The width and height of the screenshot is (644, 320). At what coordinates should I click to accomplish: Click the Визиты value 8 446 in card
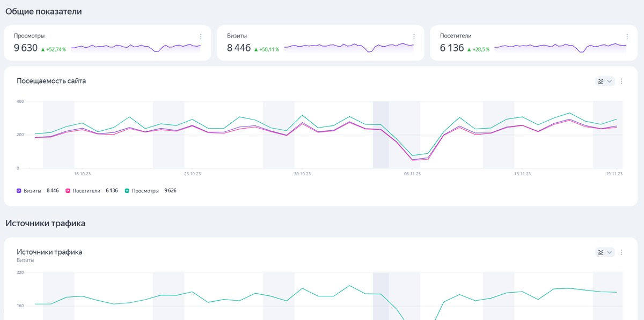[x=239, y=48]
